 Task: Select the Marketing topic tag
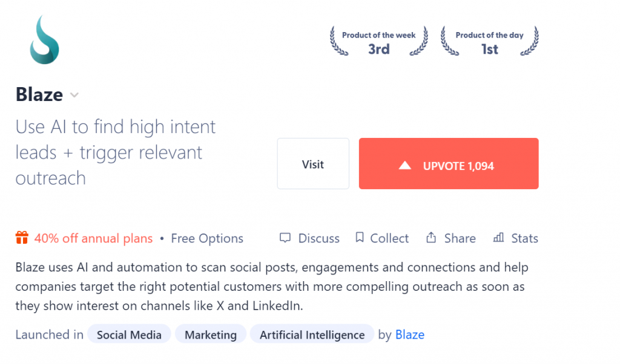[210, 334]
